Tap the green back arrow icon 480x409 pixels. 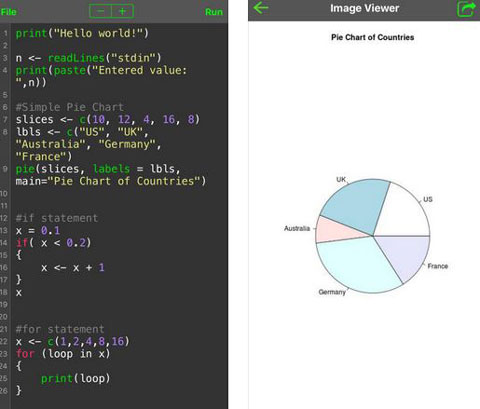coord(261,8)
